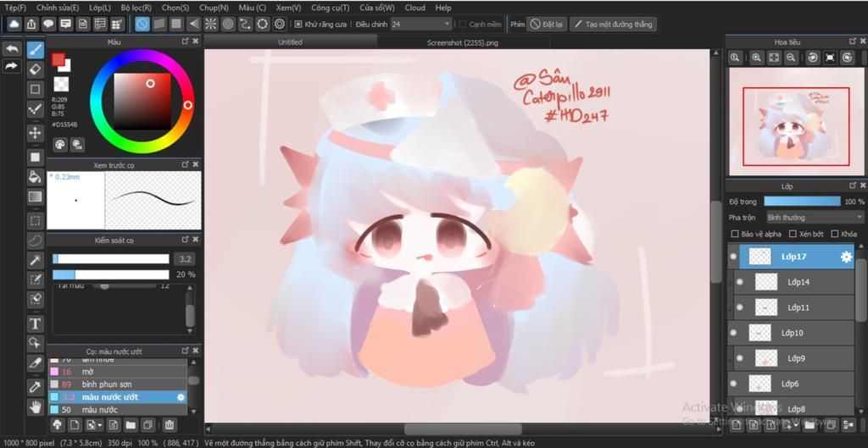Float the Xem trước cọ panel
The image size is (868, 448).
coord(186,165)
